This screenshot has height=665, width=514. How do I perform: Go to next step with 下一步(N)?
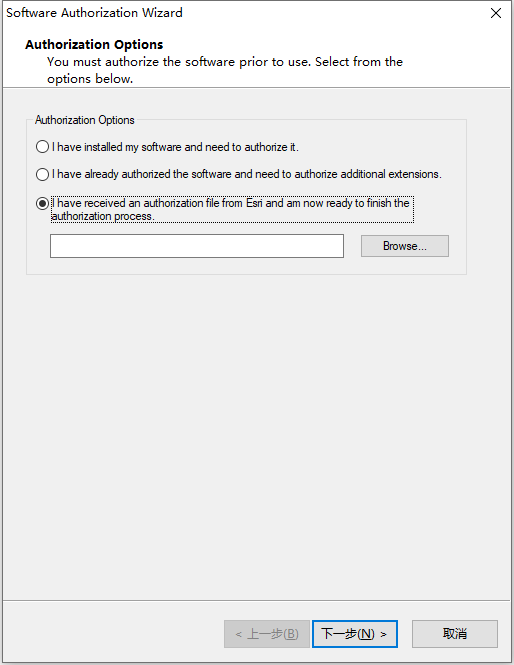(x=355, y=634)
